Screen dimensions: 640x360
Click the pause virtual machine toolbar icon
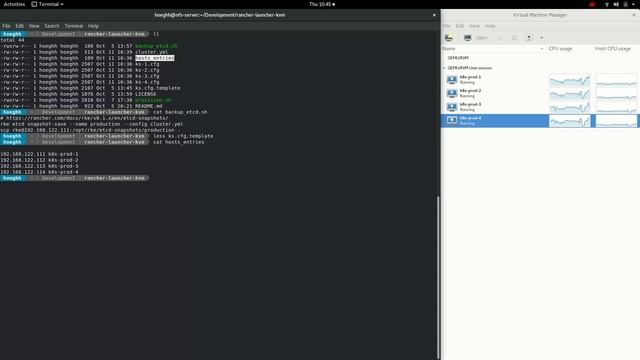pos(514,38)
